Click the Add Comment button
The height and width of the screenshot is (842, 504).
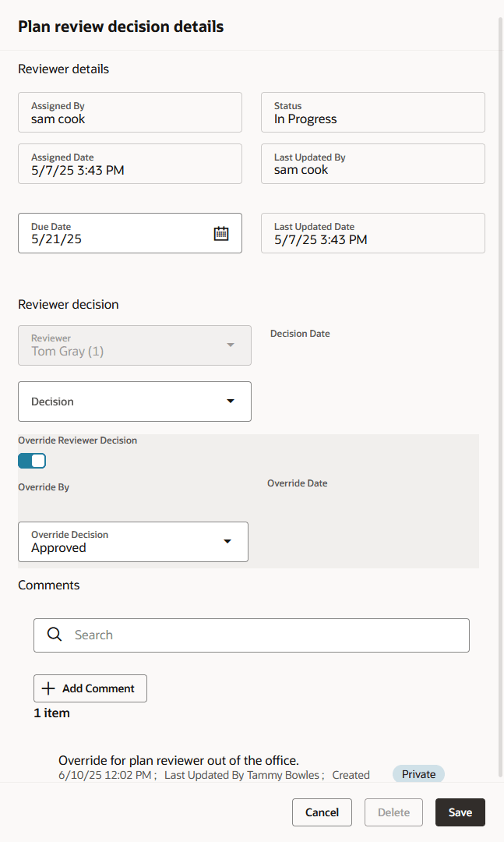(90, 688)
